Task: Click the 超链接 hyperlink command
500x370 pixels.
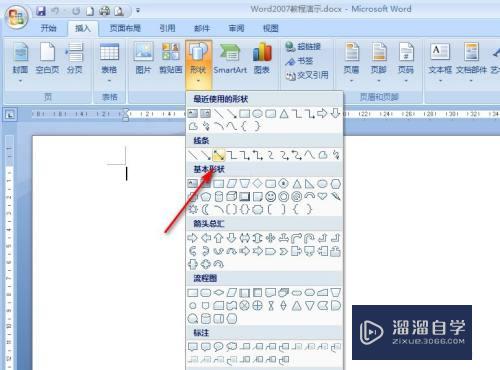Action: (x=303, y=47)
